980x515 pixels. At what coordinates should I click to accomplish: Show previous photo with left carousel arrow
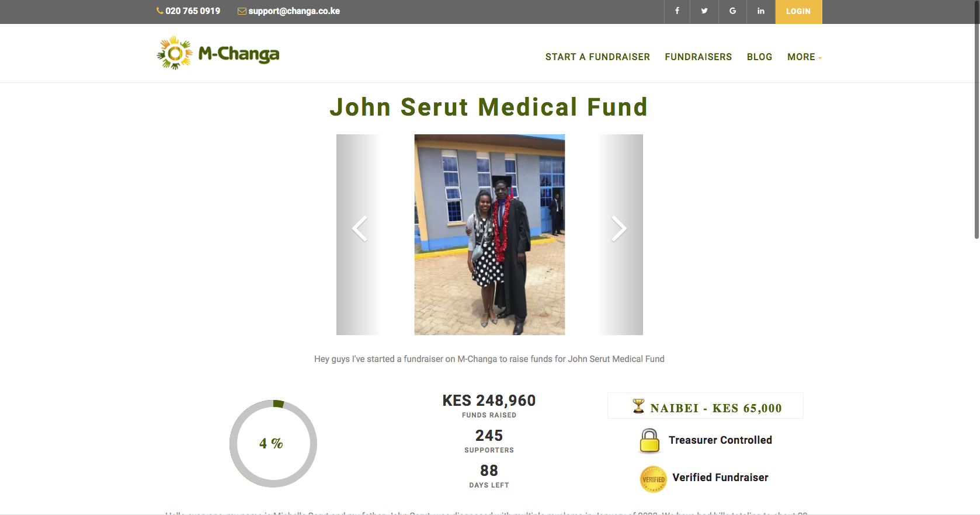pyautogui.click(x=360, y=228)
